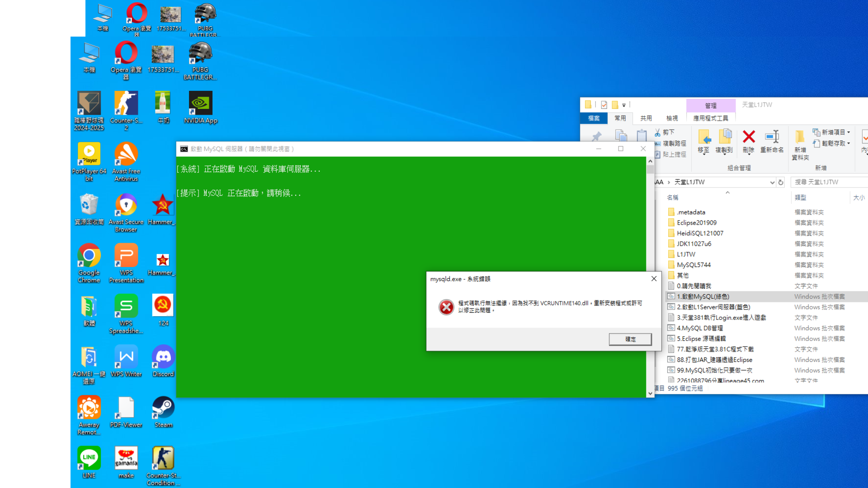
Task: Click 新增資料夾 in the Explorer ribbon
Action: (800, 145)
